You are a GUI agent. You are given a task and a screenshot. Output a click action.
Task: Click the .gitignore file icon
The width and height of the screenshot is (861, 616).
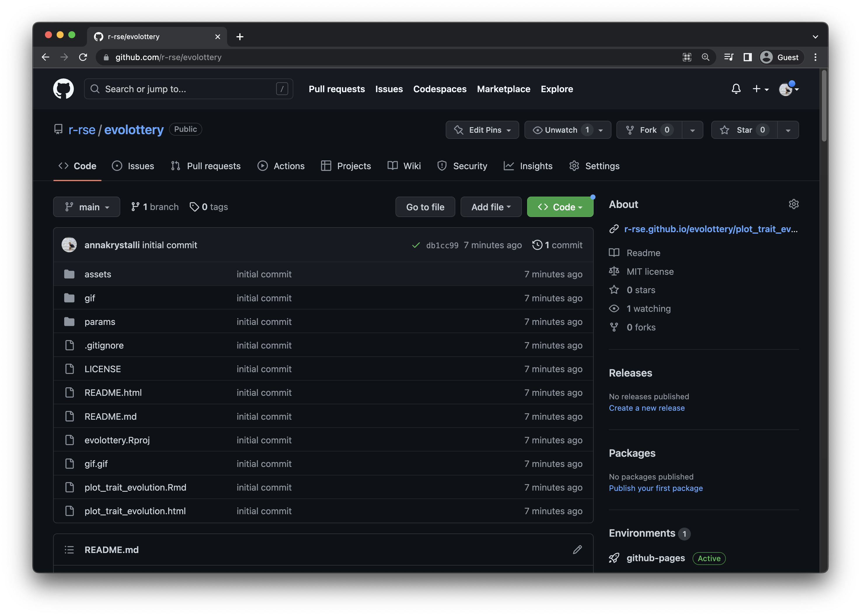click(69, 345)
